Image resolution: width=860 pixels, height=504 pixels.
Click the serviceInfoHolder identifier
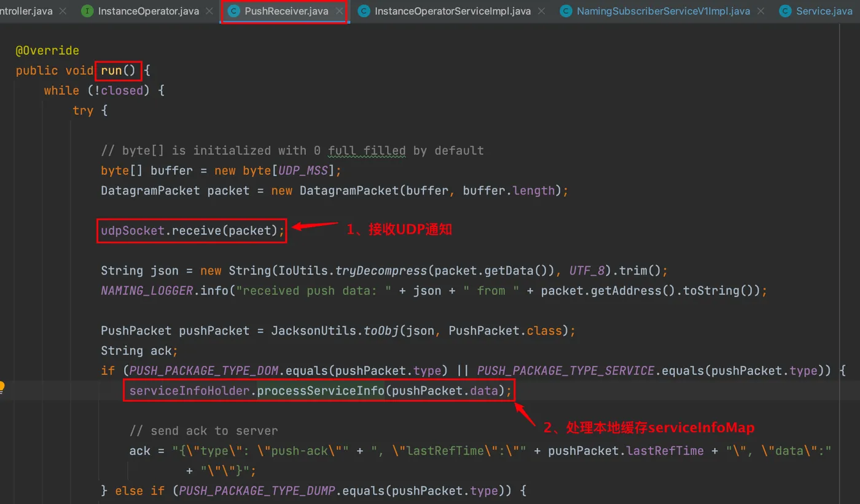(190, 390)
